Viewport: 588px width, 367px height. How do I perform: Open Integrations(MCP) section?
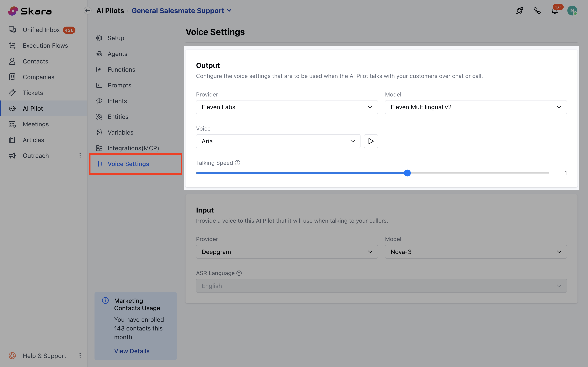[x=133, y=148]
